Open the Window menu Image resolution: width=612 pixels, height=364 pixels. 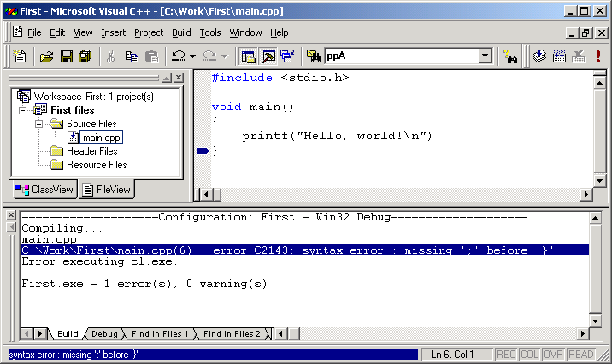(x=245, y=32)
